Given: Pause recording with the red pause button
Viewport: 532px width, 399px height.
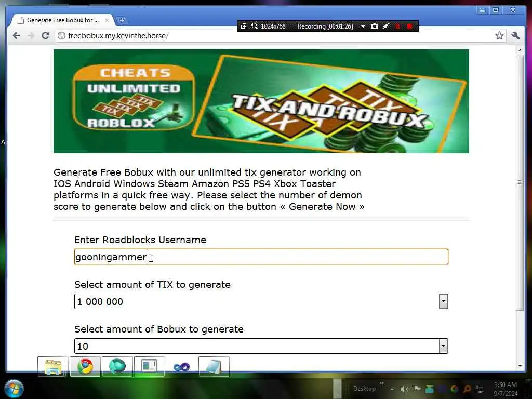Looking at the screenshot, I should pos(397,26).
